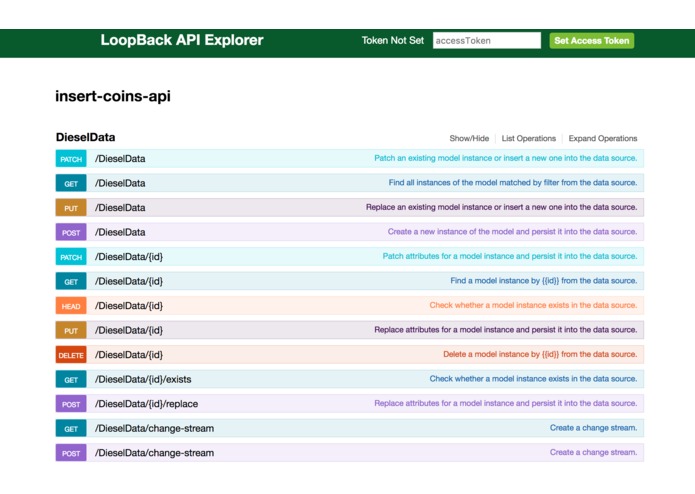Click the 'Token Not Set' status text
The image size is (695, 494).
click(393, 40)
